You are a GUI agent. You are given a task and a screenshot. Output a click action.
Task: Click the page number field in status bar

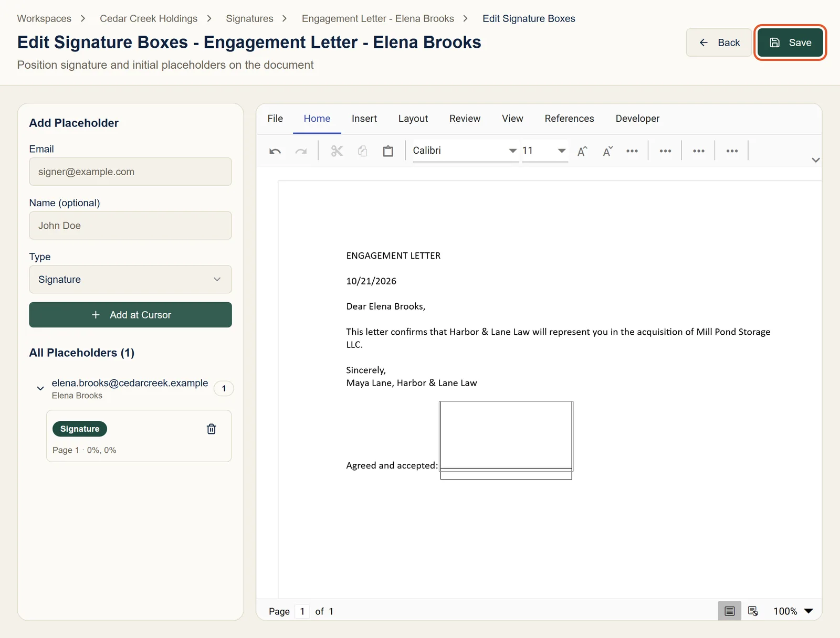tap(302, 611)
